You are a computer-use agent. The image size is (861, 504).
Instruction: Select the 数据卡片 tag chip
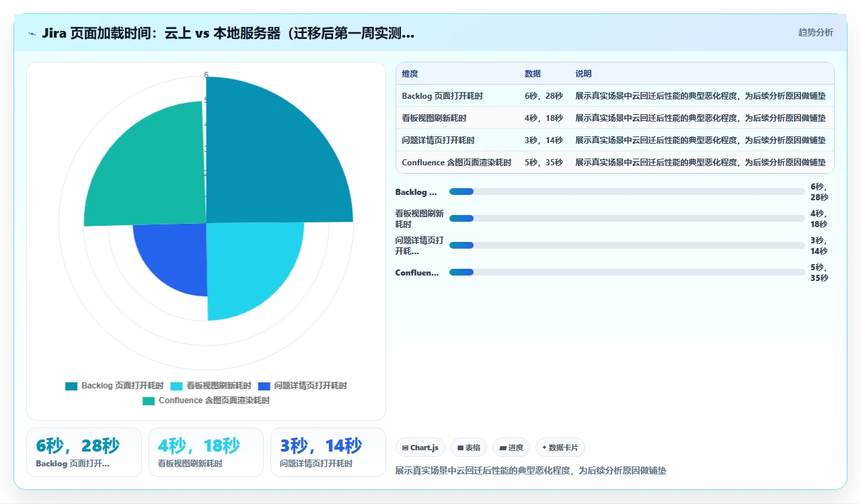click(x=560, y=448)
